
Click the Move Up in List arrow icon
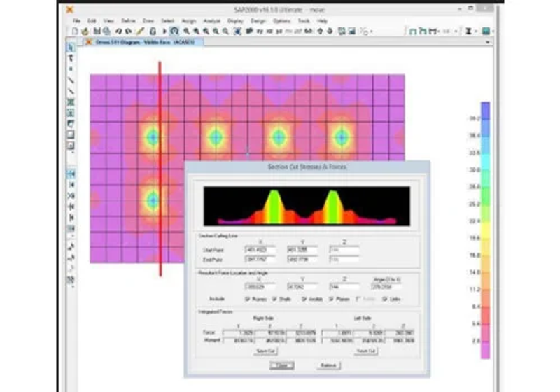[x=320, y=31]
